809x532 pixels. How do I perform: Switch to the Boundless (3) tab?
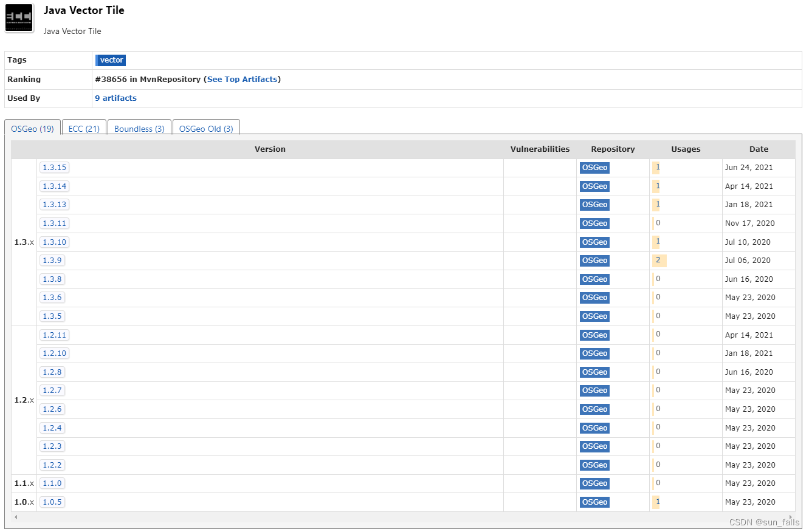(139, 128)
